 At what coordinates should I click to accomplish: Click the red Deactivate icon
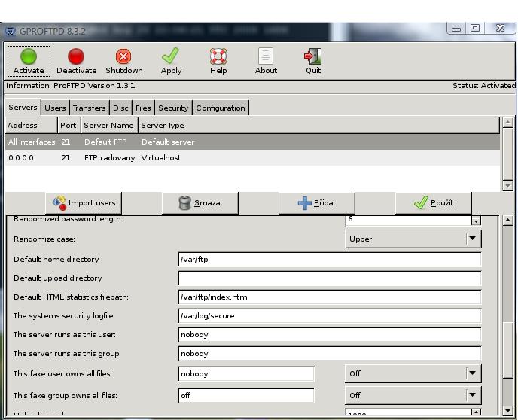(76, 56)
